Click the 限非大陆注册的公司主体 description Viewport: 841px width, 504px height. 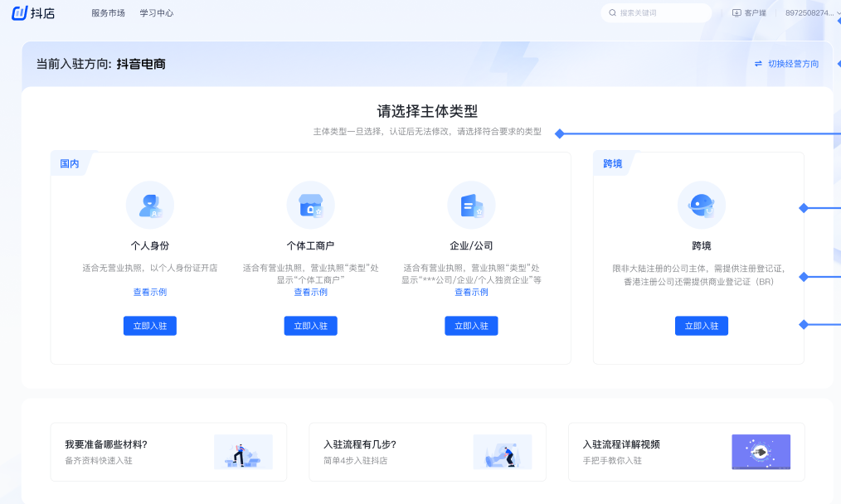point(699,275)
